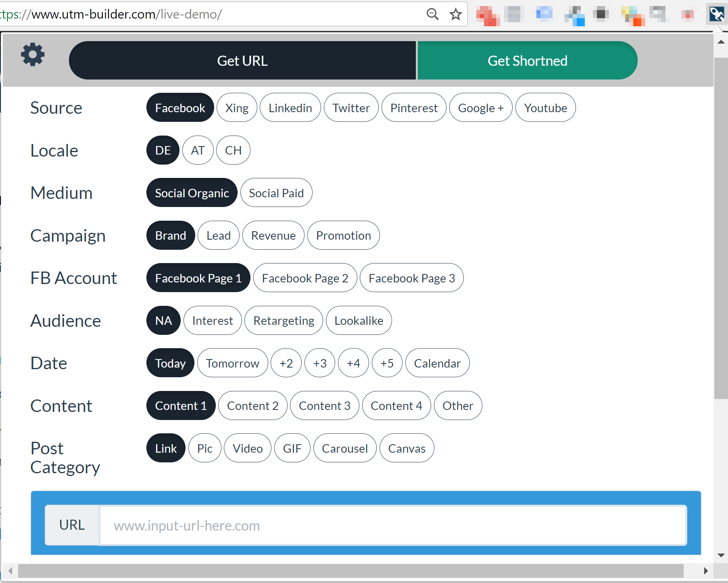Open the UTM-builder browser extension icon
Viewport: 728px width, 583px height.
tap(716, 14)
